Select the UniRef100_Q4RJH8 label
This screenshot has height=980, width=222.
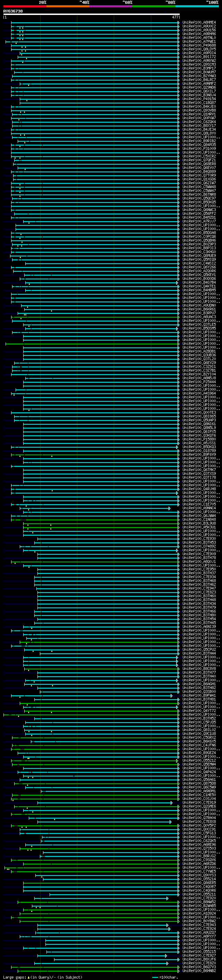199,489
